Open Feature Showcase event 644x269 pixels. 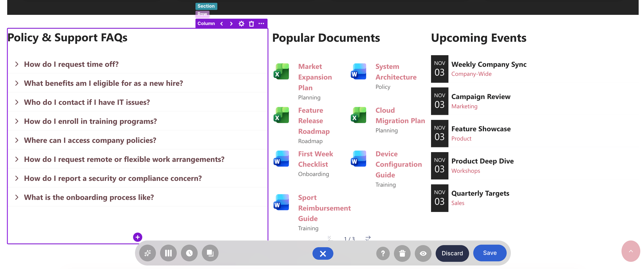tap(481, 129)
